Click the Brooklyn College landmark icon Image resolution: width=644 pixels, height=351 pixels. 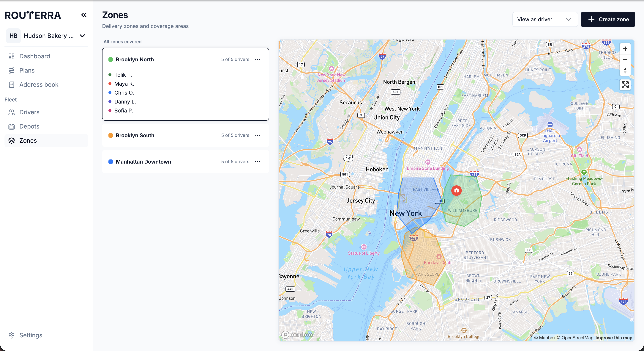click(x=464, y=330)
